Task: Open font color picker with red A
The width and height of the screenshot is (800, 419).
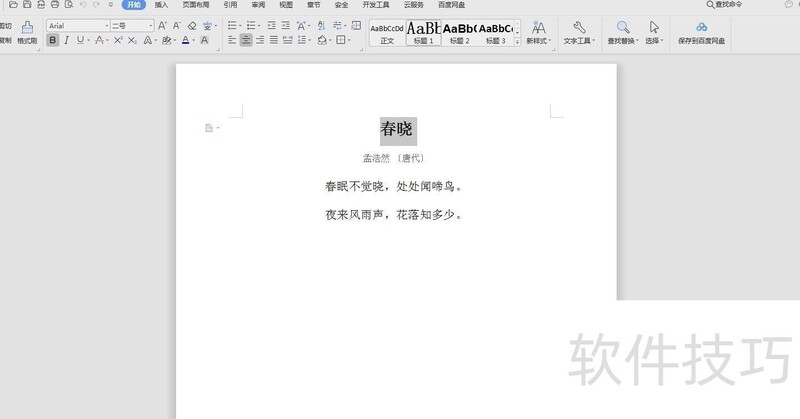Action: 185,40
